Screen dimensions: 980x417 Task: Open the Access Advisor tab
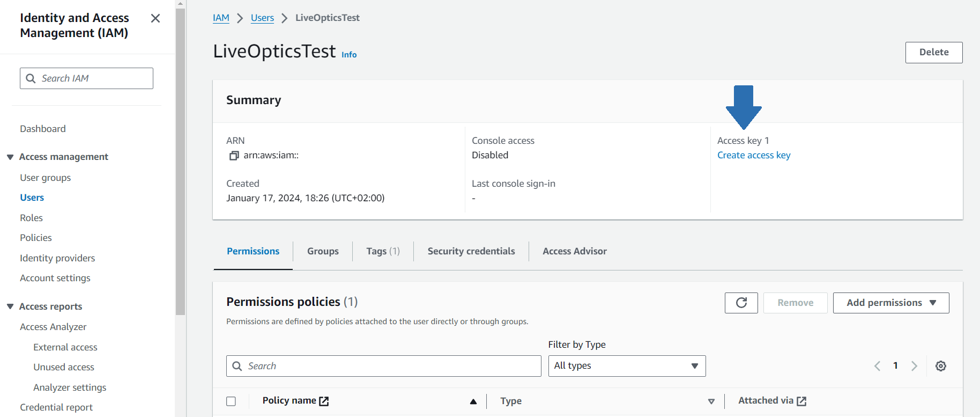[575, 251]
